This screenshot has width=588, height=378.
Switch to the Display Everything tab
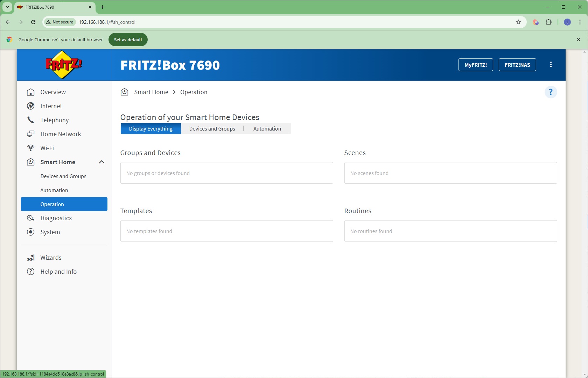pos(151,128)
